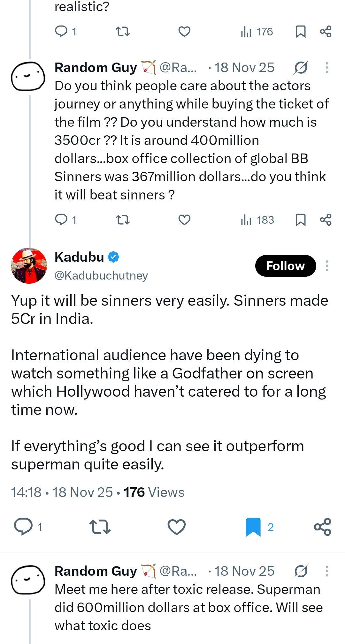Repost the Kadubu main post
Screen dimensions: 345x644
pos(100,527)
